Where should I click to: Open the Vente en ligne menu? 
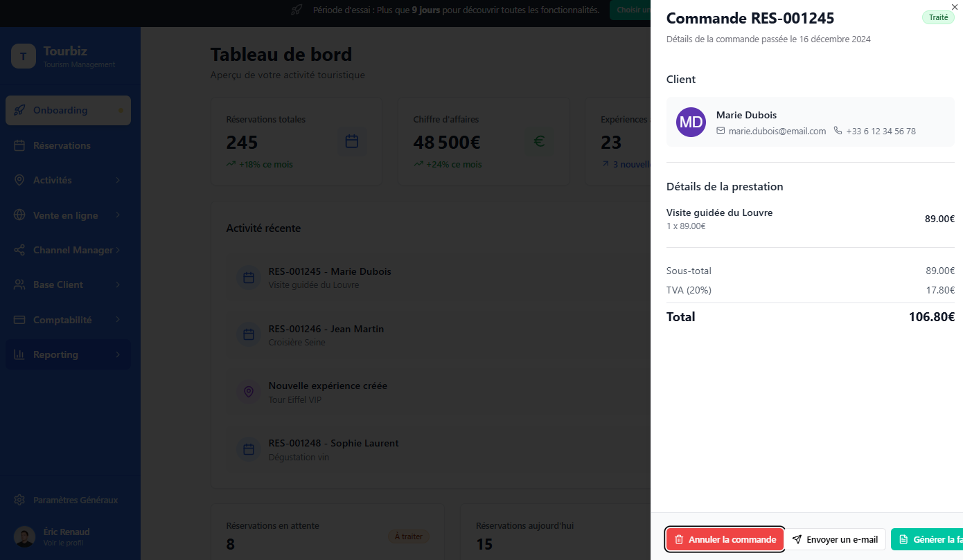(65, 215)
